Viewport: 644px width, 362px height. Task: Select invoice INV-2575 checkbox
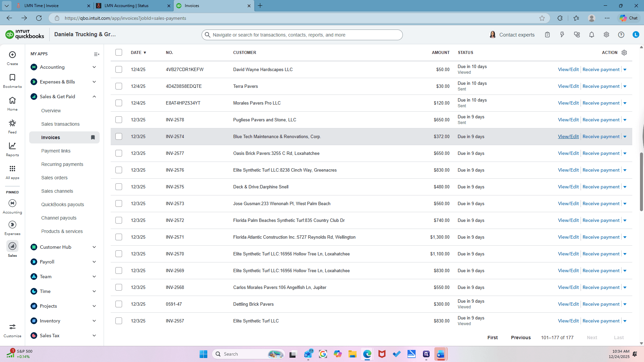119,187
